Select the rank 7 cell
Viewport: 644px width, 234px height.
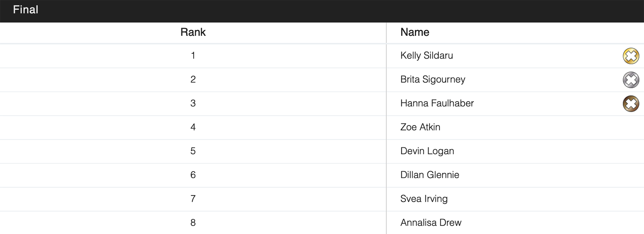click(x=193, y=199)
